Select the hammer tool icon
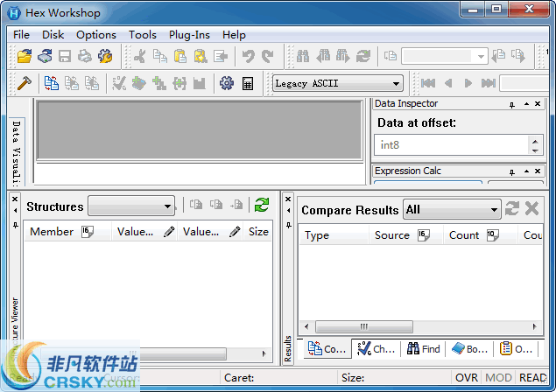This screenshot has width=556, height=392. [25, 83]
